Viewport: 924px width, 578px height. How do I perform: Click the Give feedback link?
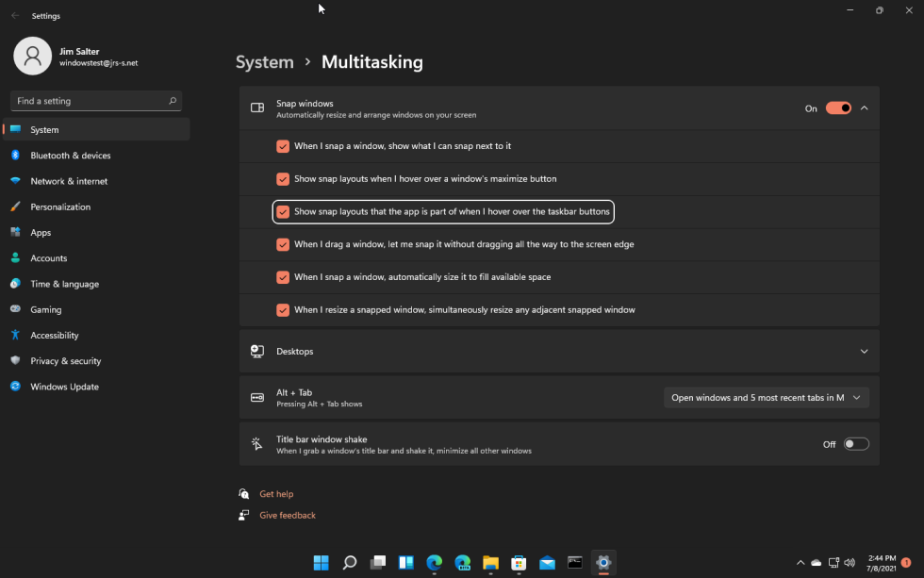(x=287, y=515)
